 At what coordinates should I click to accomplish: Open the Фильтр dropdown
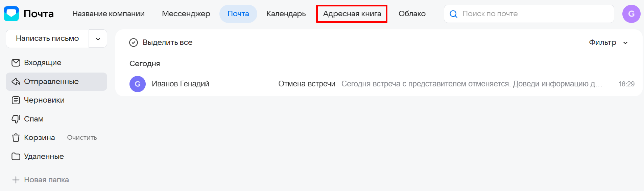pos(608,43)
